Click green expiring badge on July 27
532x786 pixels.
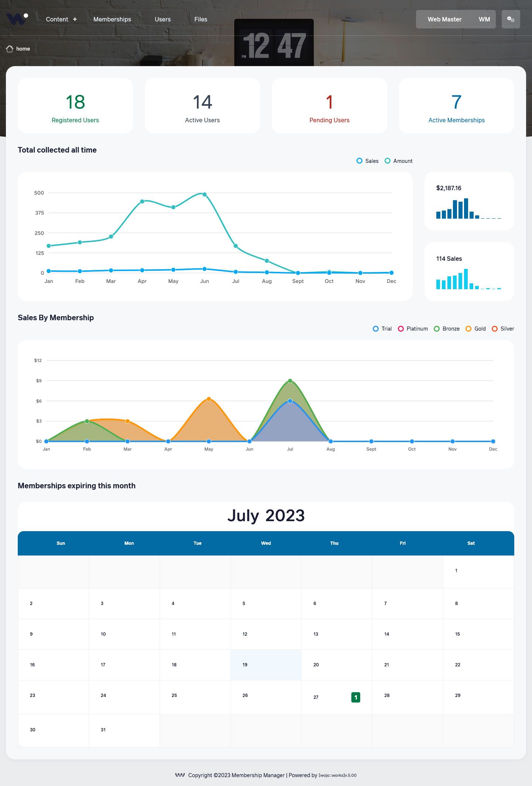(355, 697)
